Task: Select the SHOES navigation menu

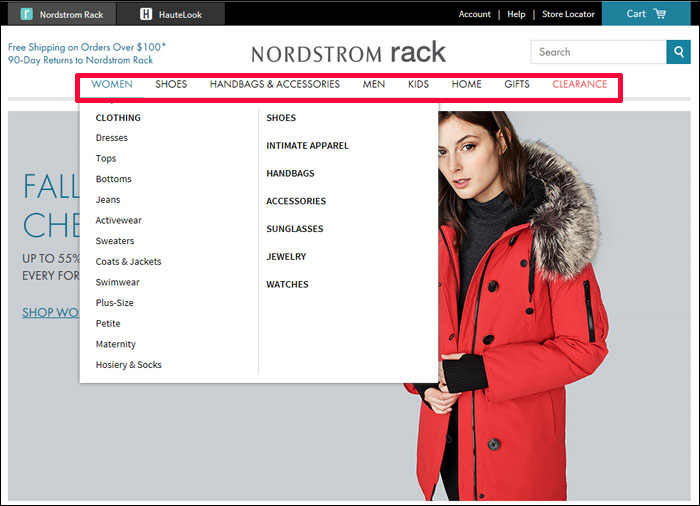Action: tap(171, 84)
